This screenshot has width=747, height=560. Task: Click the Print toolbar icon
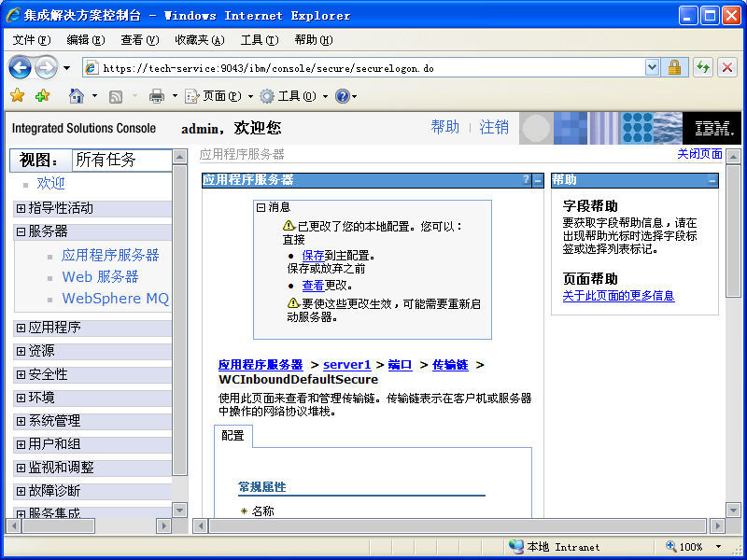coord(157,96)
